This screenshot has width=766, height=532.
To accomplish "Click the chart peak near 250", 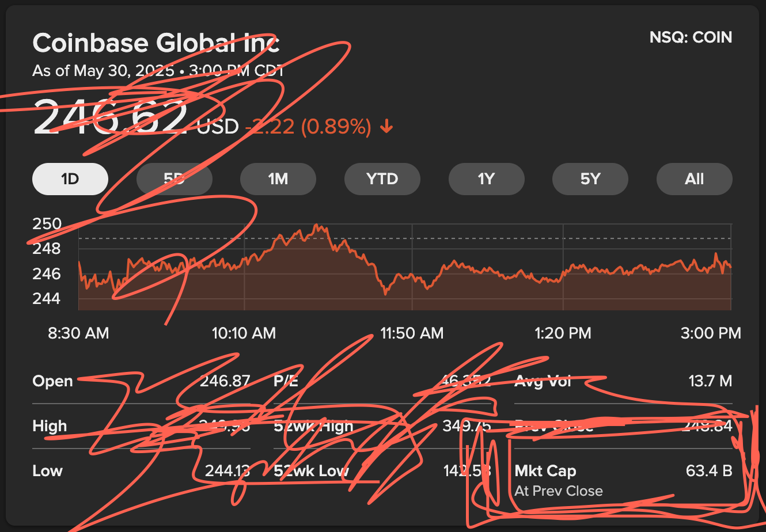I will [317, 226].
